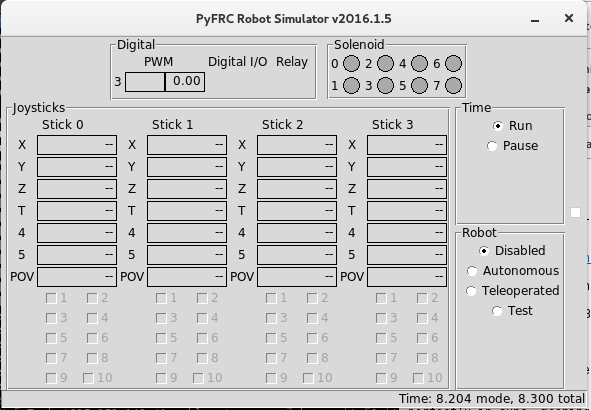Click Solenoid 4 indicator circle
Screen dimensions: 591x410
coord(419,63)
